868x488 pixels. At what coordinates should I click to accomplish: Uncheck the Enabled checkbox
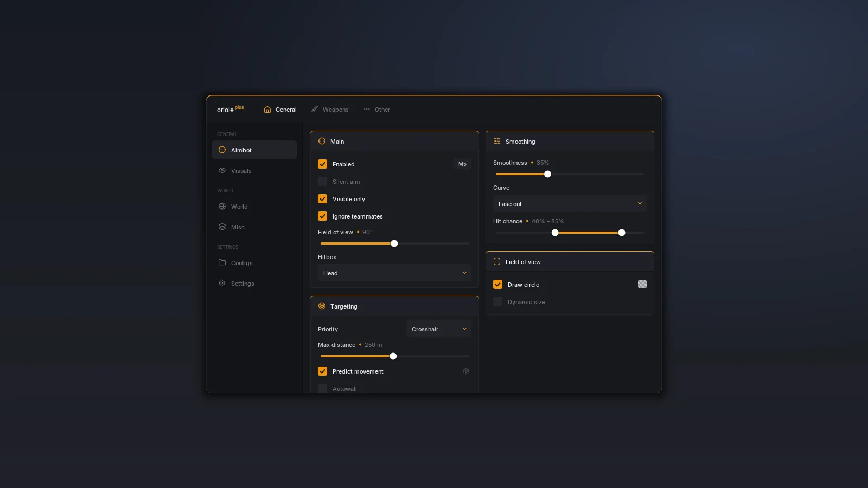[x=322, y=164]
